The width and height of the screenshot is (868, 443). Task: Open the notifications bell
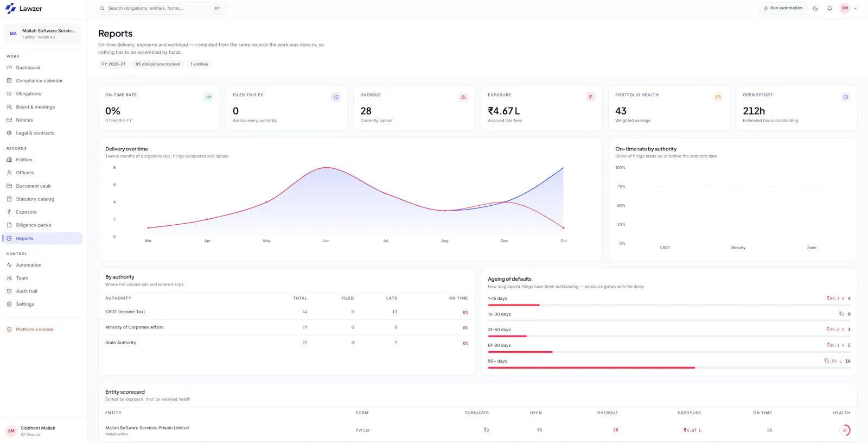point(829,8)
